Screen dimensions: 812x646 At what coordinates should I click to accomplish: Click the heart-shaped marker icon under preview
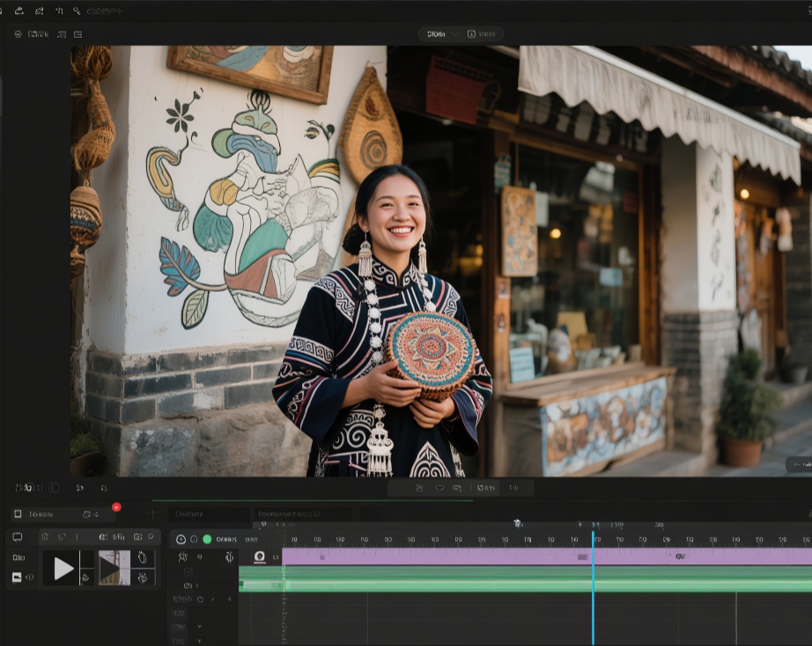pos(440,488)
